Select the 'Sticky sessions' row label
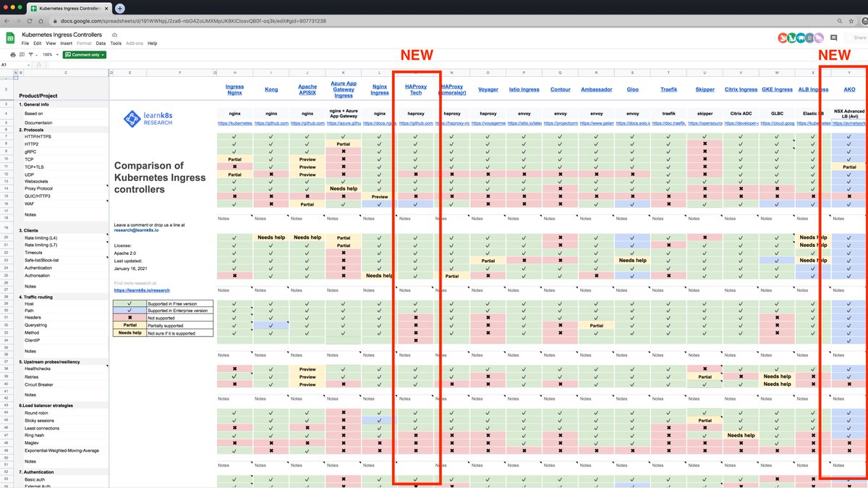This screenshot has width=868, height=488. tap(39, 421)
